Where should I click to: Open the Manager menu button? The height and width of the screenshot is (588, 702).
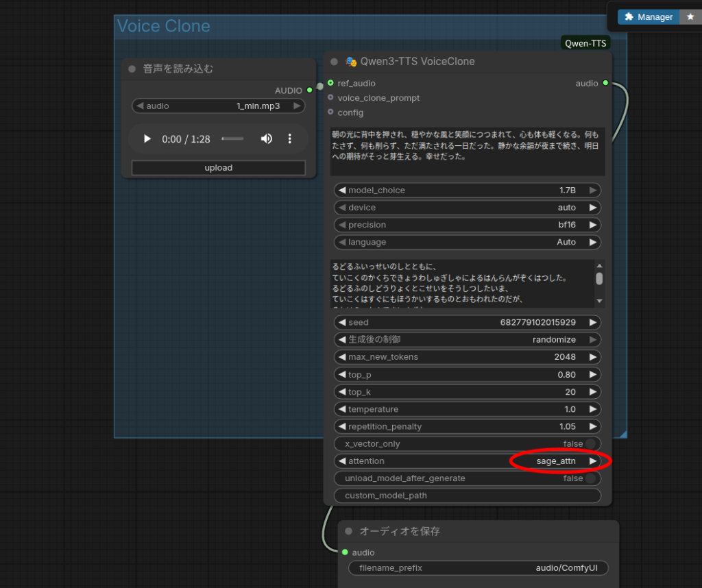coord(649,17)
